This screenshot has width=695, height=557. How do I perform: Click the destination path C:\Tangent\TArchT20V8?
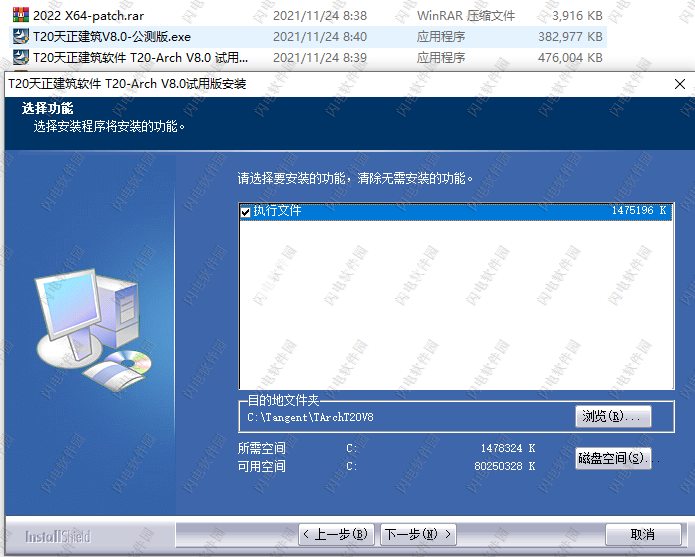tap(310, 417)
